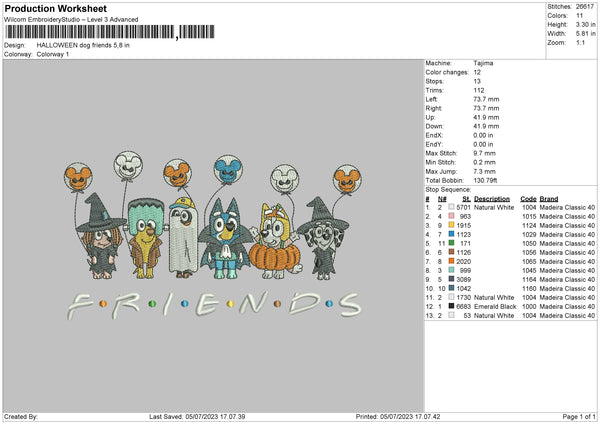Viewport: 600px width, 424px height.
Task: Select the orange swatch coded 1065
Action: 452,261
